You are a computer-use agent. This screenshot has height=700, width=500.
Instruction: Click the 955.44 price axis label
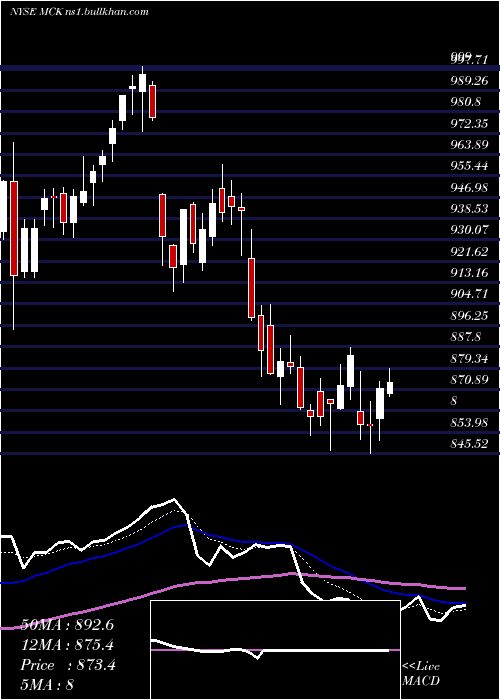pyautogui.click(x=469, y=166)
